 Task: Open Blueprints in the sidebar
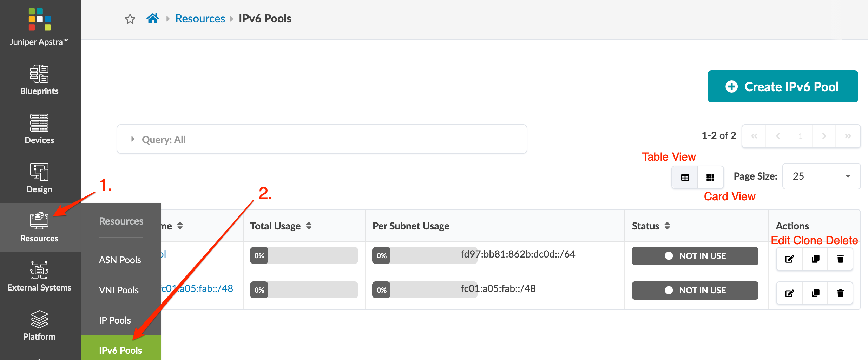[39, 80]
